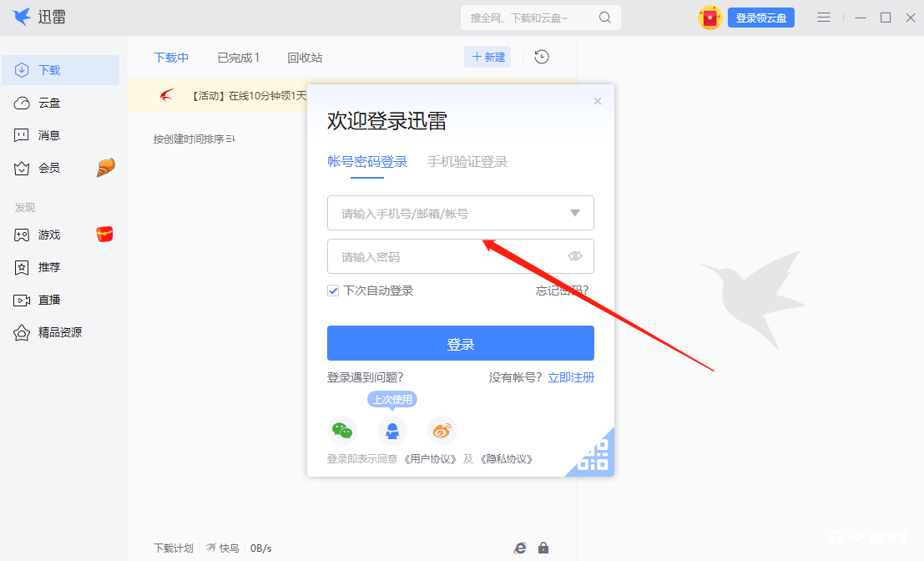Change sort via 按创建时间排序 option

(193, 139)
